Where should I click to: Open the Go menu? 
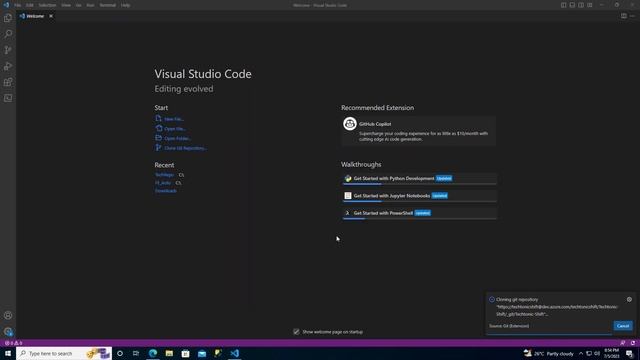coord(78,5)
